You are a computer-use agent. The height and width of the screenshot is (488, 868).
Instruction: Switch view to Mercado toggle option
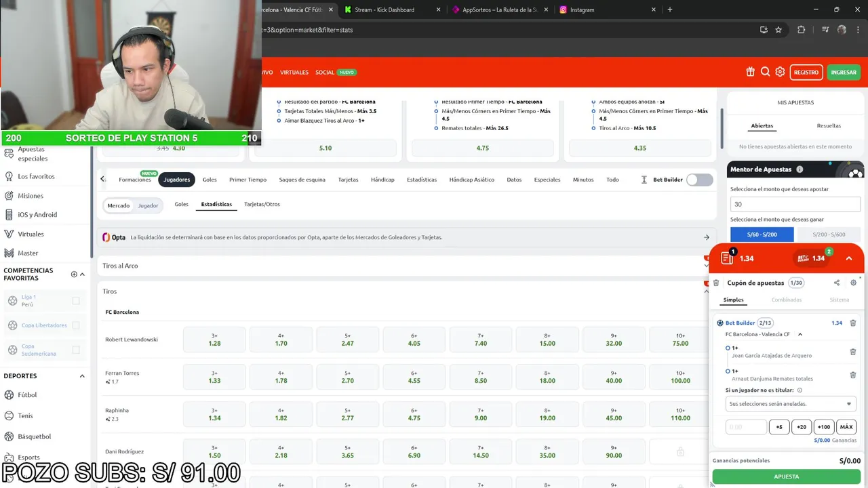tap(118, 205)
